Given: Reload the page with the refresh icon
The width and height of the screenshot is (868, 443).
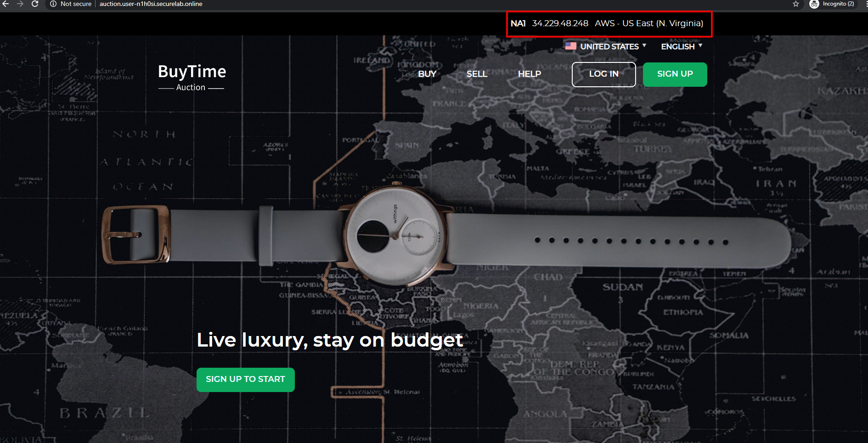Looking at the screenshot, I should click(35, 4).
